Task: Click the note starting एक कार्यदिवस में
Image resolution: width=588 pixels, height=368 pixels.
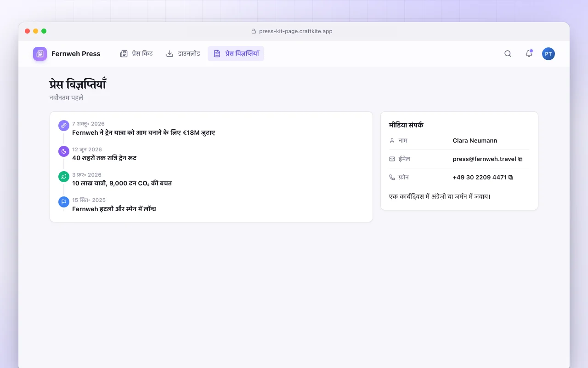Action: [x=440, y=196]
